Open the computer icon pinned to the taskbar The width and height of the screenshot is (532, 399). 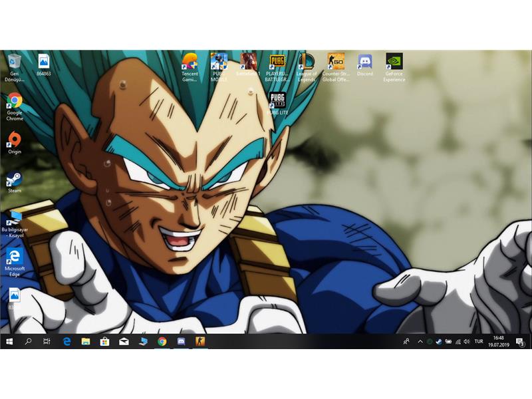[x=143, y=342]
